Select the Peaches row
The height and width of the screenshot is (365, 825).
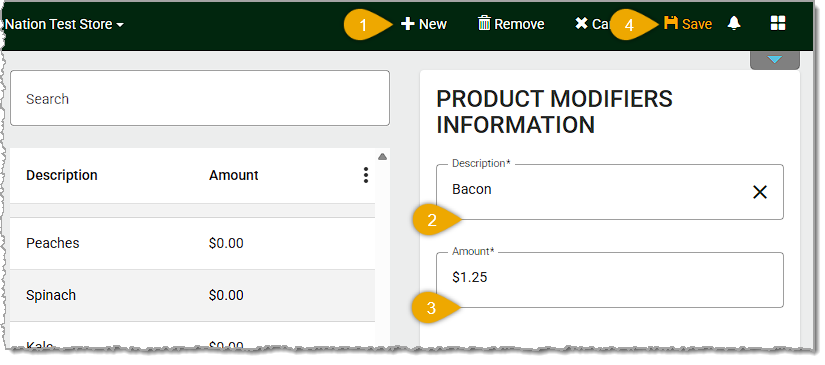(193, 243)
